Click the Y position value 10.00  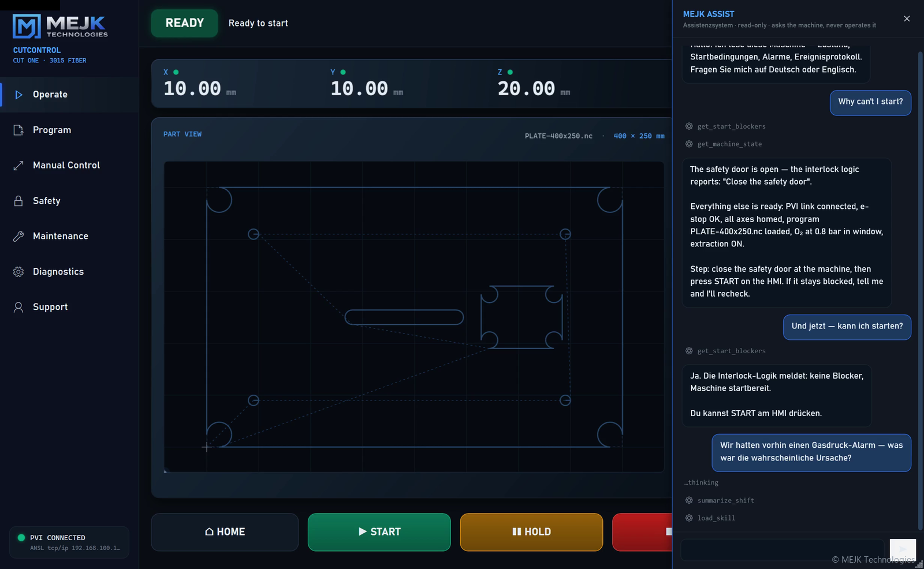click(359, 89)
